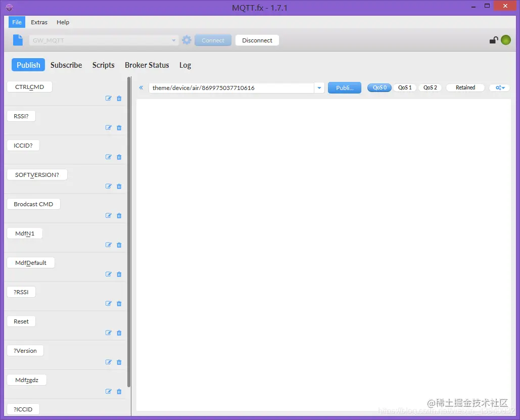The height and width of the screenshot is (420, 520).
Task: Open publish options gears icon
Action: tap(500, 87)
